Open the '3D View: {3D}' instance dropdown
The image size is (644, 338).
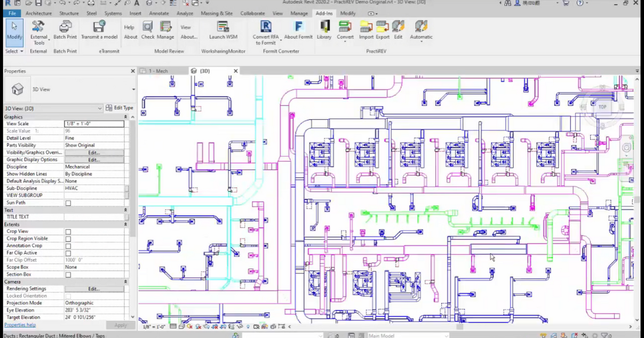[x=53, y=108]
